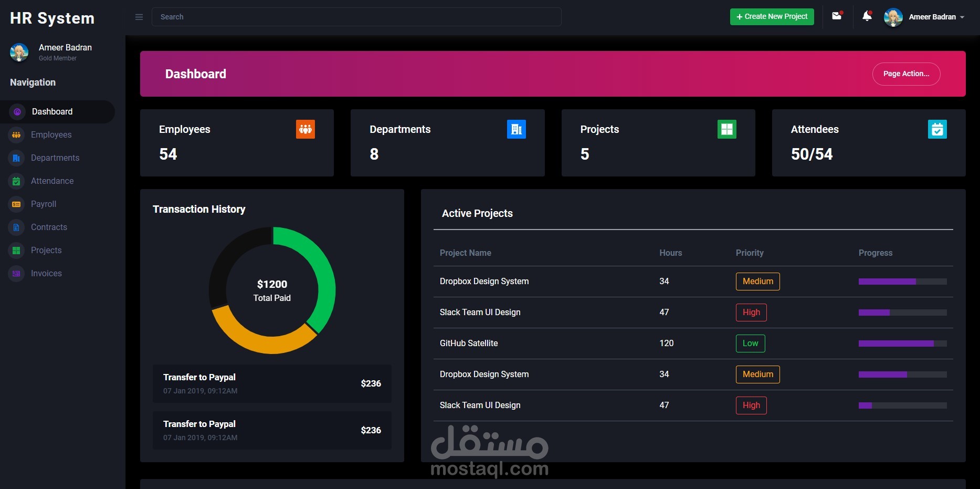Toggle the hamburger sidebar menu icon

(139, 17)
